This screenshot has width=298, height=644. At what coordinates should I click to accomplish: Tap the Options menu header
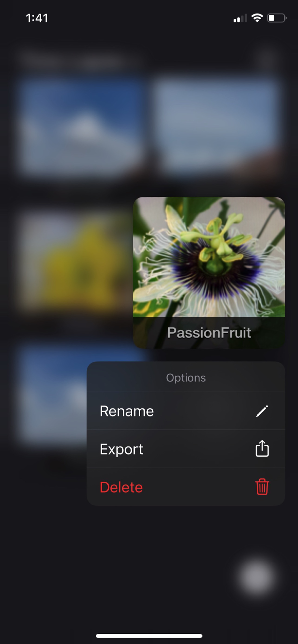click(186, 377)
